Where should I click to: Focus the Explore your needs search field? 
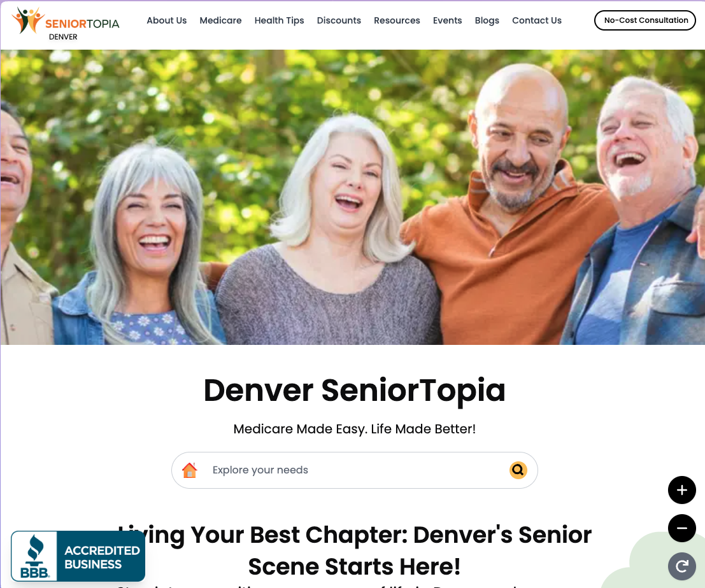pyautogui.click(x=355, y=470)
